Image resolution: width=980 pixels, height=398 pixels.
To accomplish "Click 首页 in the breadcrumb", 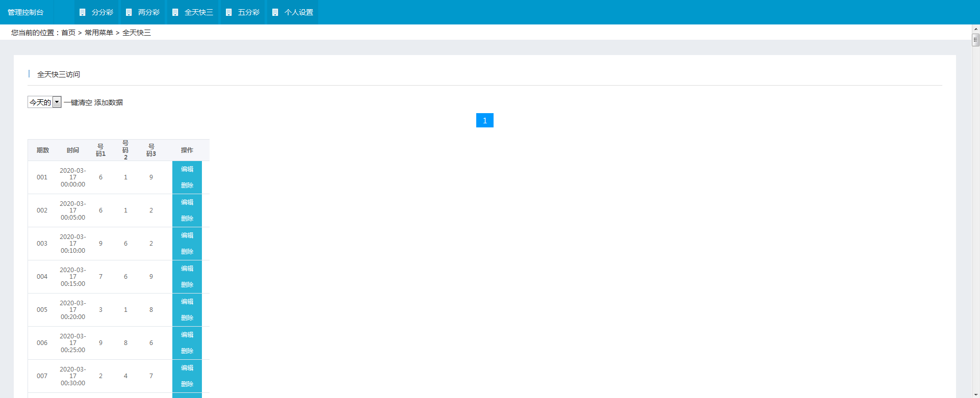I will pyautogui.click(x=68, y=33).
